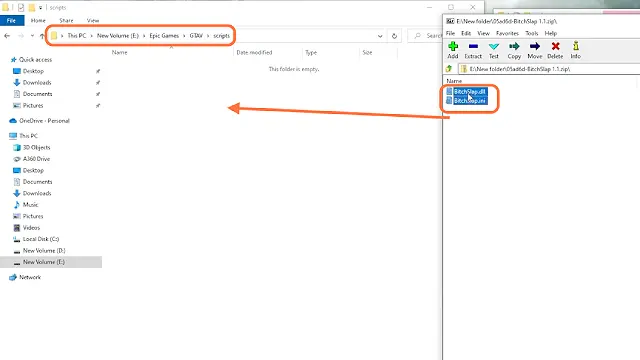640x360 pixels.
Task: Click 'scripts' in the address breadcrumb
Action: (x=222, y=36)
